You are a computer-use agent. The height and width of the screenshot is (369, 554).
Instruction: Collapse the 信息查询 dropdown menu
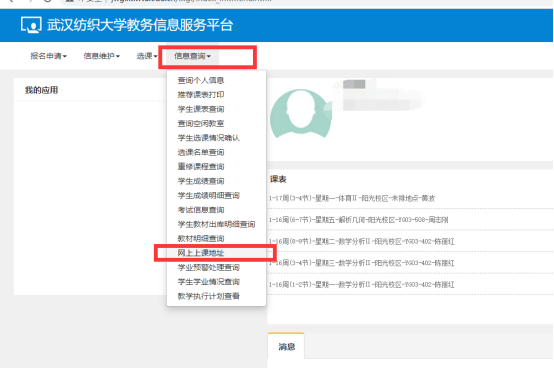[192, 56]
